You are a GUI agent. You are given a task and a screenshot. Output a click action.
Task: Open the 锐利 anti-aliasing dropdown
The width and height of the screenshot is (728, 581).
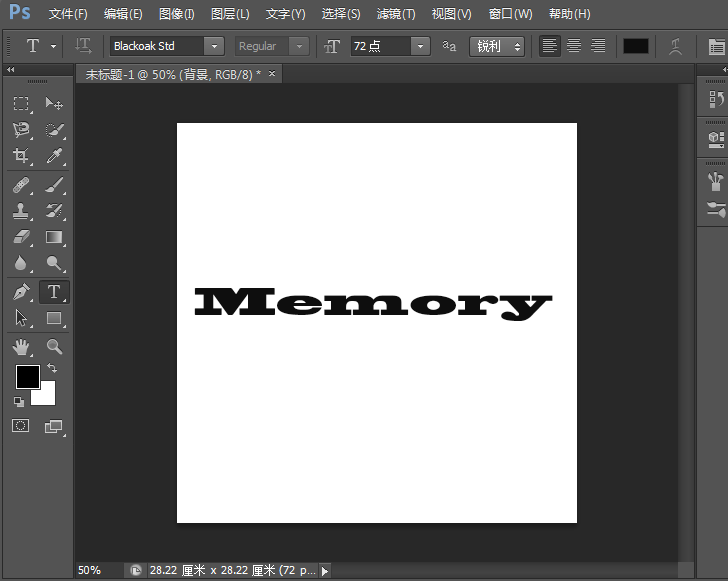(497, 46)
